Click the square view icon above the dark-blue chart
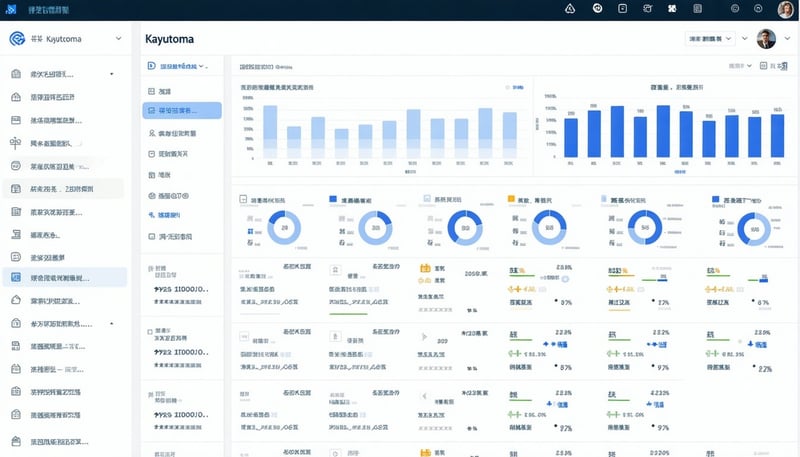Screen dimensions: 800x457 [763, 65]
